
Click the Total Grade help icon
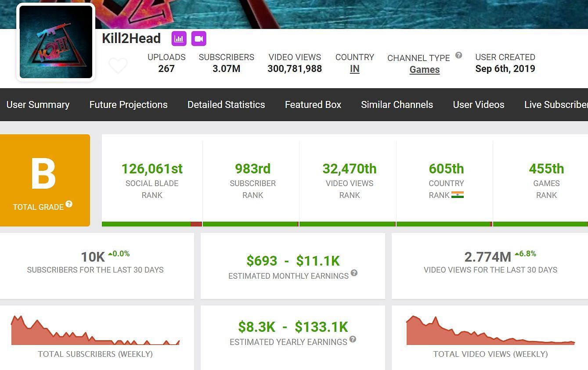pos(69,204)
